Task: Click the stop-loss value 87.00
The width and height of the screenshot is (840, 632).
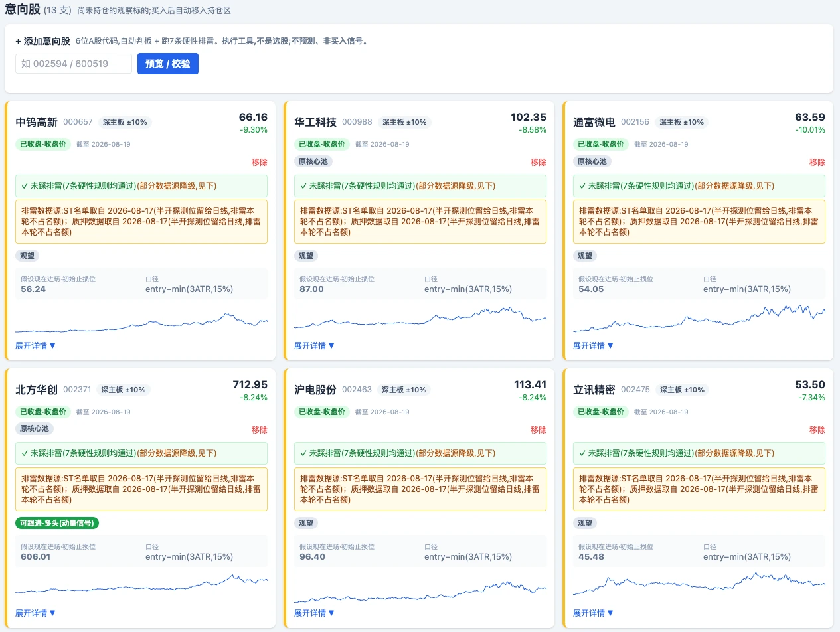Action: (311, 289)
